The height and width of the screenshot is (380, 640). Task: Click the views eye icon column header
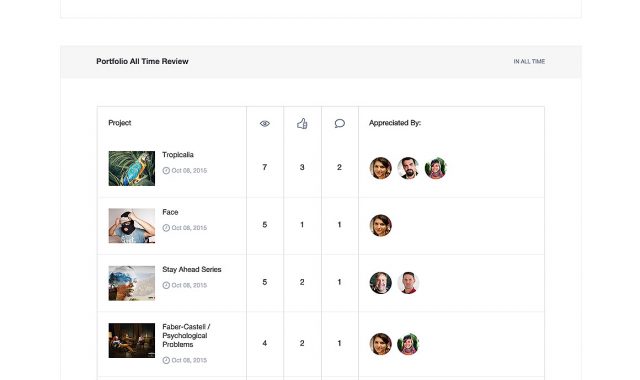[265, 123]
